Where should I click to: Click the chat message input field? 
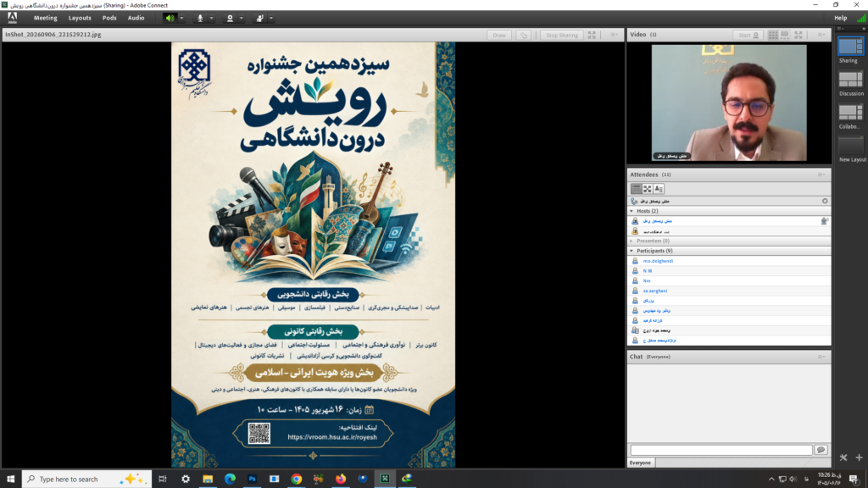tap(721, 450)
